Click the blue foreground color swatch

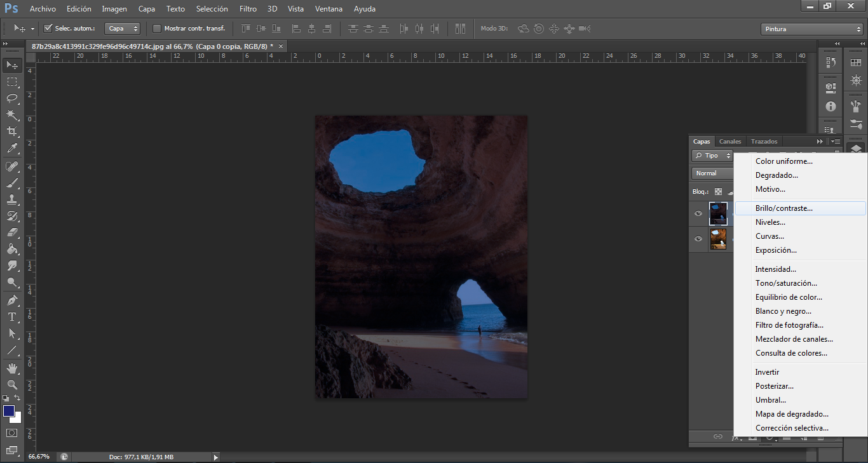click(x=8, y=411)
